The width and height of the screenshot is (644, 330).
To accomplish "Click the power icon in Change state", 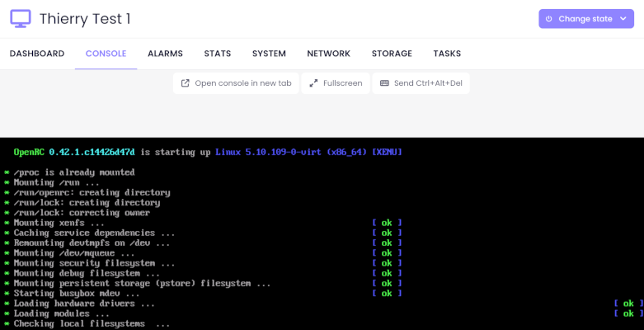I will click(x=548, y=19).
